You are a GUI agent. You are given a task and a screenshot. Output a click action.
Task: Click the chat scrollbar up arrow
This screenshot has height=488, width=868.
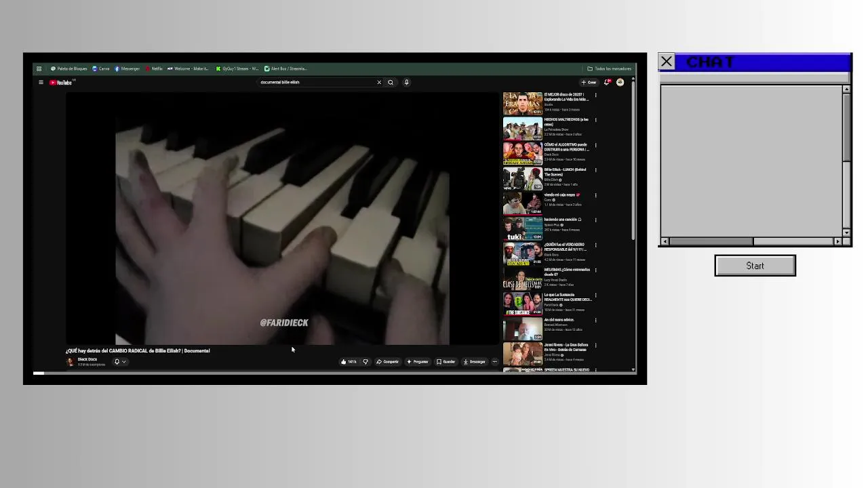[846, 89]
